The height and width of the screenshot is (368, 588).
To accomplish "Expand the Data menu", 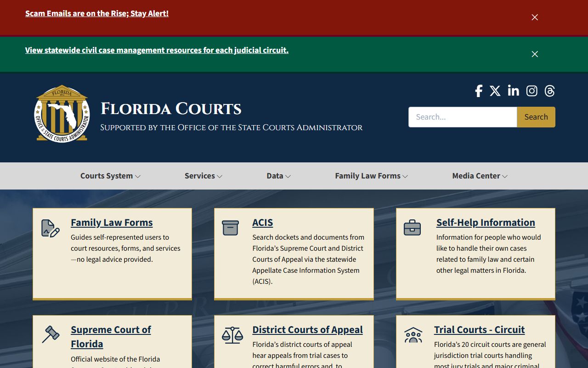I will 278,176.
